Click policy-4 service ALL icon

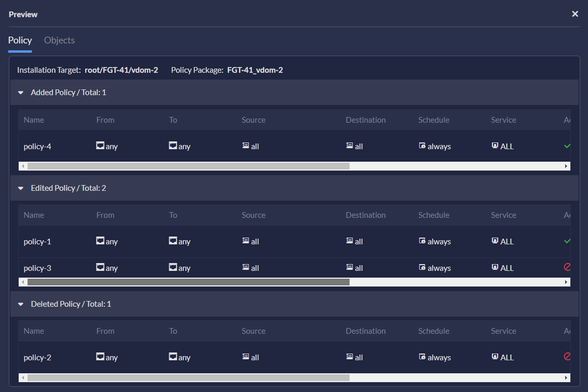[x=495, y=146]
